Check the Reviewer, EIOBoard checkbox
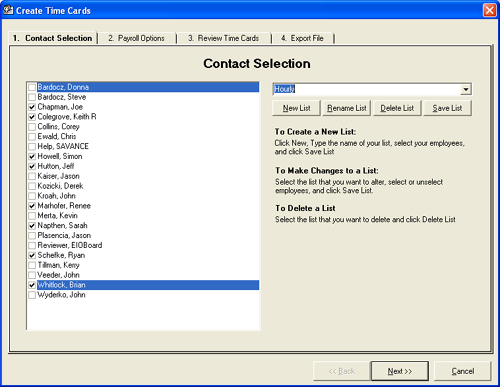This screenshot has height=387, width=500. (32, 246)
